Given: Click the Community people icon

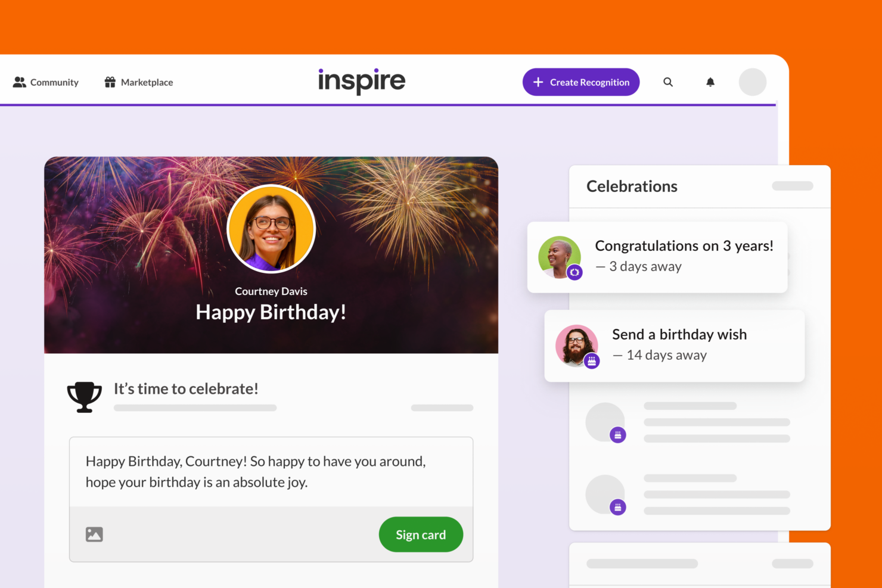Looking at the screenshot, I should click(20, 82).
